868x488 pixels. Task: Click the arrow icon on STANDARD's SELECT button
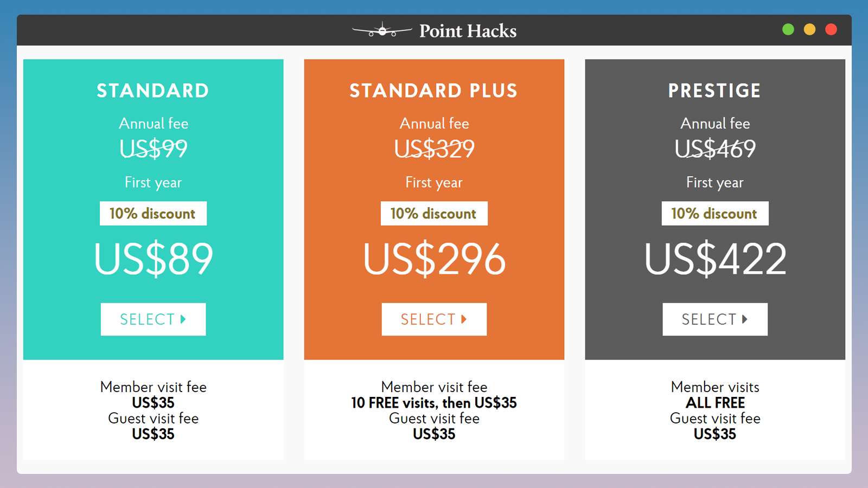pyautogui.click(x=183, y=319)
